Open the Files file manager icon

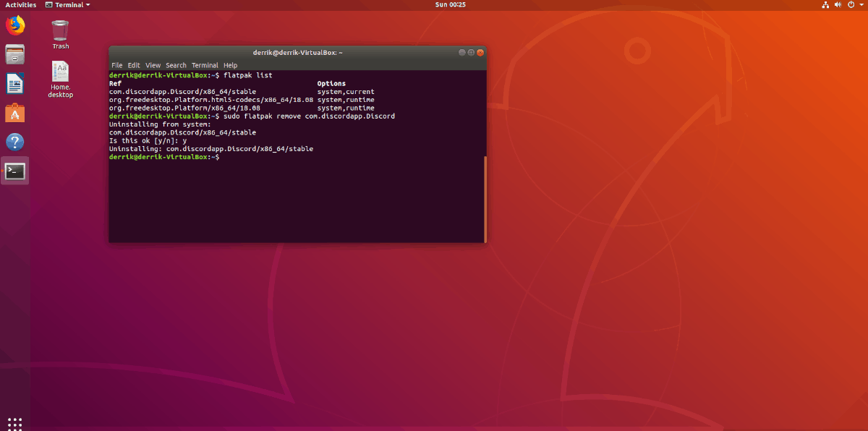point(14,54)
